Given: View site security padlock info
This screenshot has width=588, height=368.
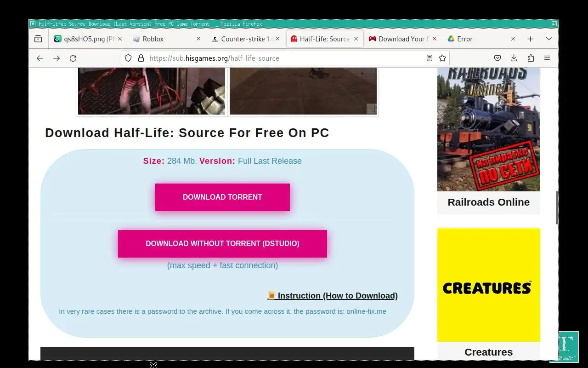Looking at the screenshot, I should tap(141, 58).
